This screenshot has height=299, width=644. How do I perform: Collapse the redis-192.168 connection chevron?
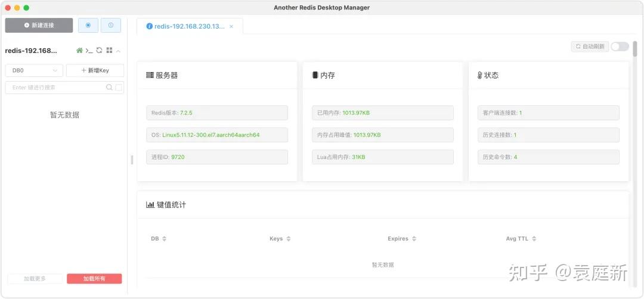pyautogui.click(x=118, y=51)
